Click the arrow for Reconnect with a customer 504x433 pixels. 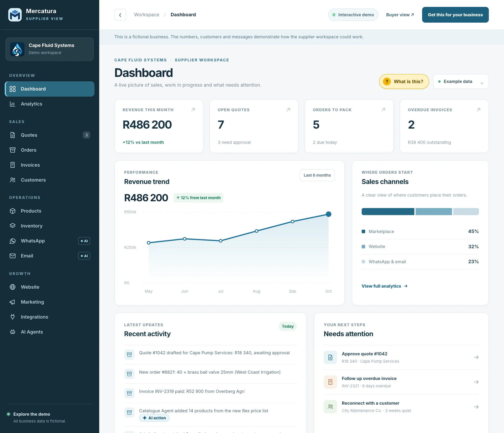pos(476,407)
